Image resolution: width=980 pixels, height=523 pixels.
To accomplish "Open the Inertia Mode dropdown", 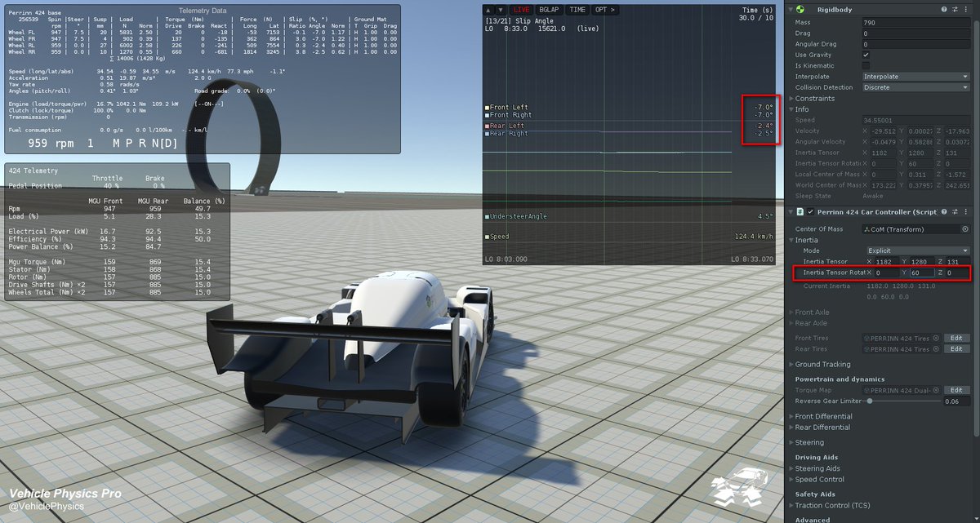I will 919,250.
